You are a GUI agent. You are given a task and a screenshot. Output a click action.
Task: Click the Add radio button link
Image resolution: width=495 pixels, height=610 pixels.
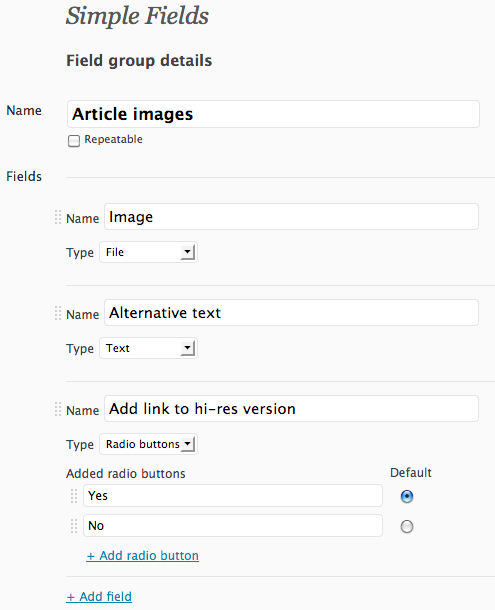(x=142, y=556)
